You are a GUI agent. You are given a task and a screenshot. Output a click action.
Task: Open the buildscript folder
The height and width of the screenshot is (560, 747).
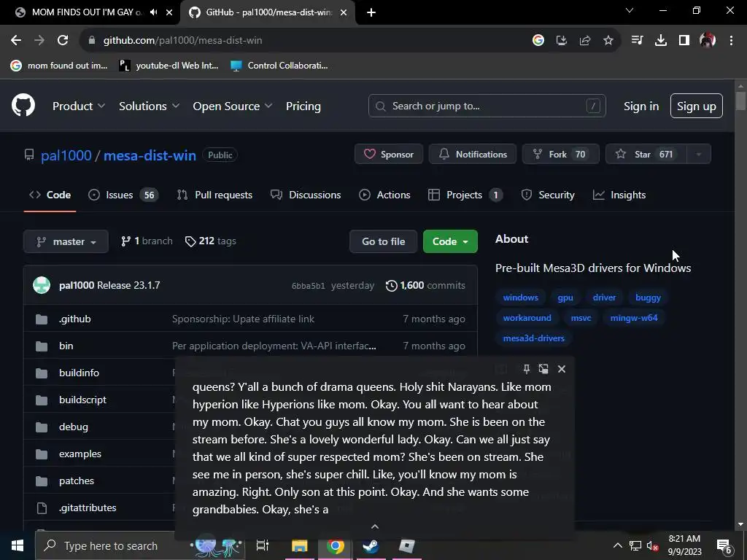(82, 400)
